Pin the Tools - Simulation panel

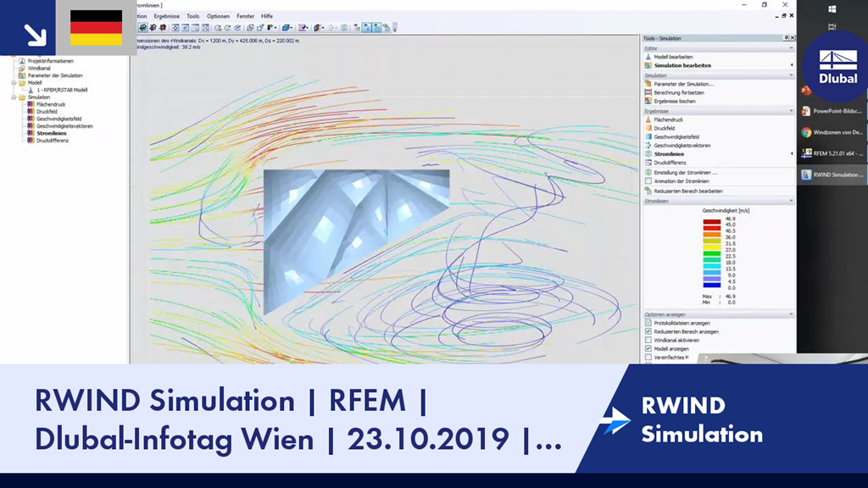(786, 37)
